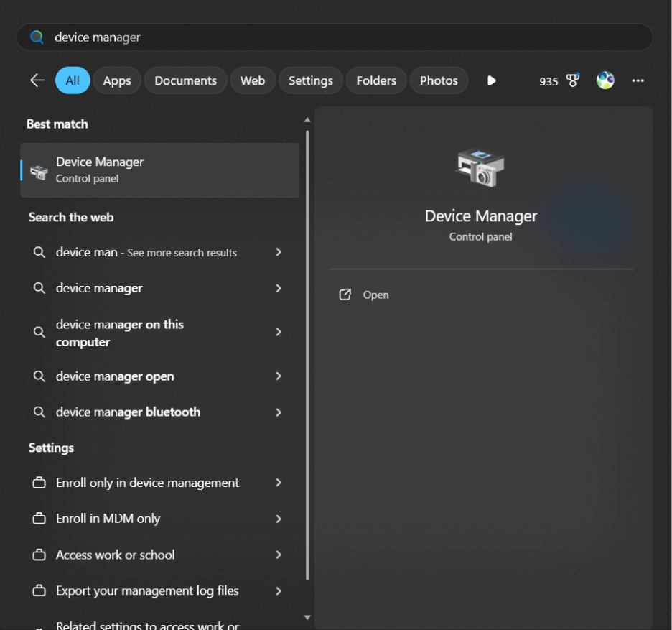Switch to the Settings filter tab

pos(311,80)
